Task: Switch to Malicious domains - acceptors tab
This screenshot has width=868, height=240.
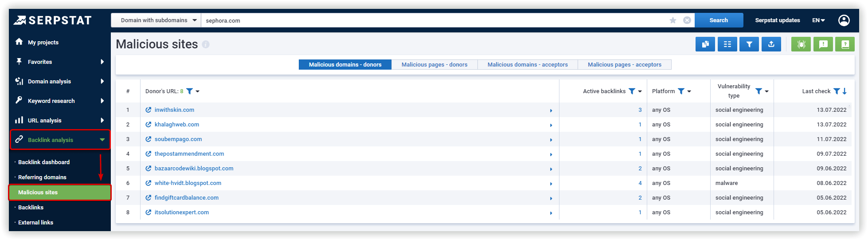Action: coord(528,65)
